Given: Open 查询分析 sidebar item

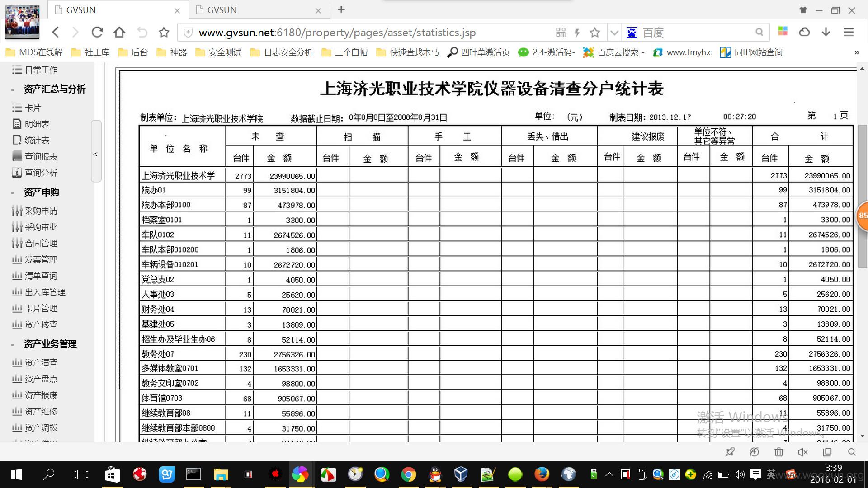Looking at the screenshot, I should pyautogui.click(x=35, y=173).
